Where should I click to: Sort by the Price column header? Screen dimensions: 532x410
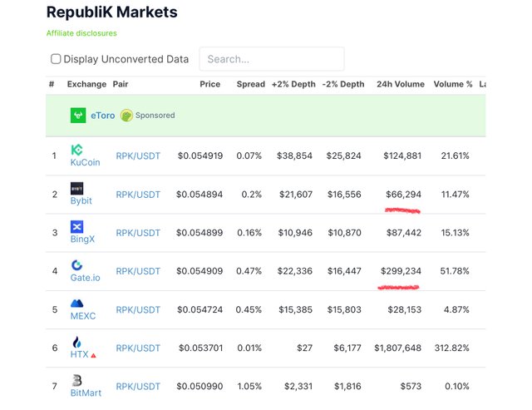click(x=210, y=84)
